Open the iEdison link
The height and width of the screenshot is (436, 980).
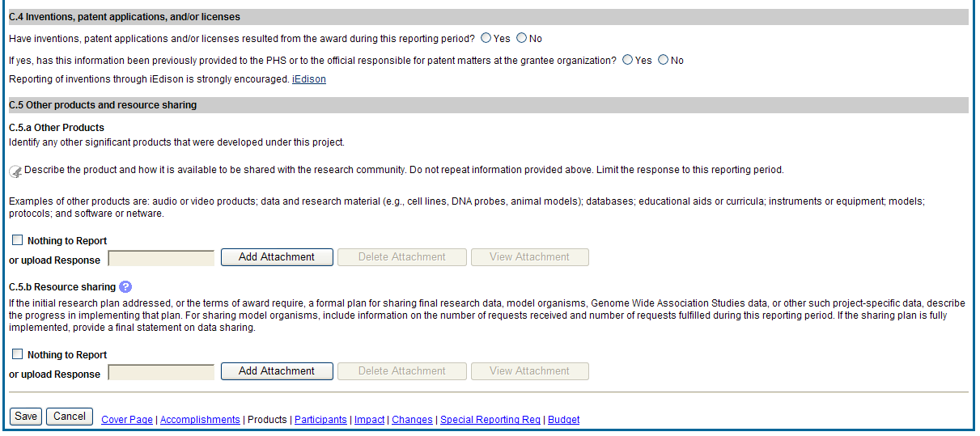click(x=308, y=79)
